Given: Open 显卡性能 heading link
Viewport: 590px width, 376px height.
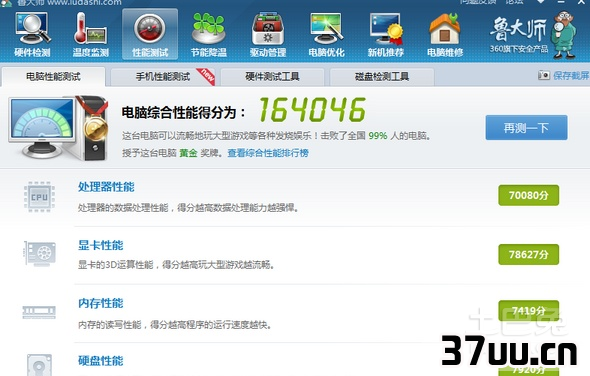Looking at the screenshot, I should coord(100,245).
